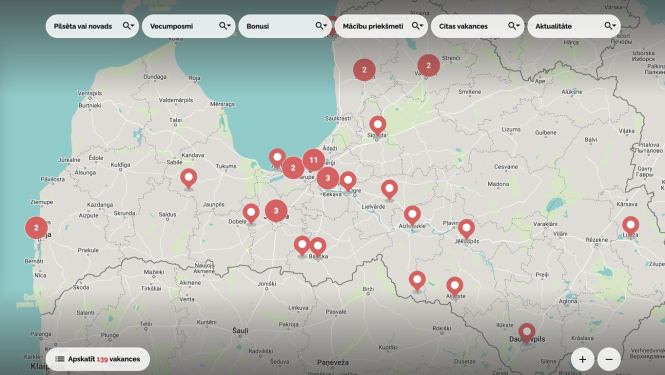Click the list icon beside Apskatīt vakances

60,359
